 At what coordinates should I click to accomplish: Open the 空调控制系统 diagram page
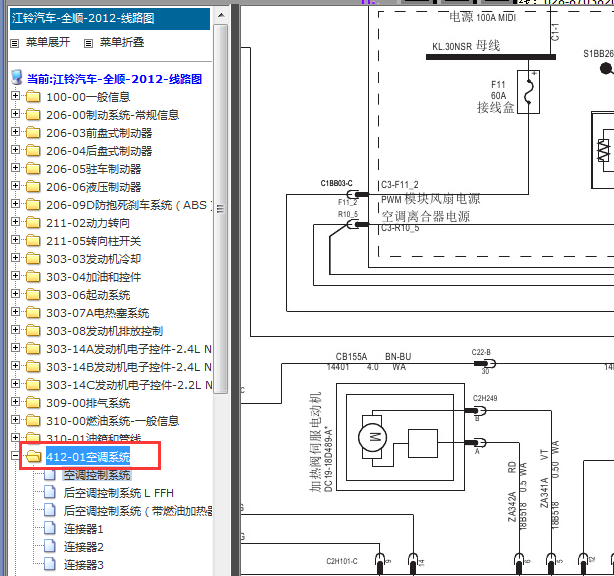pyautogui.click(x=97, y=475)
